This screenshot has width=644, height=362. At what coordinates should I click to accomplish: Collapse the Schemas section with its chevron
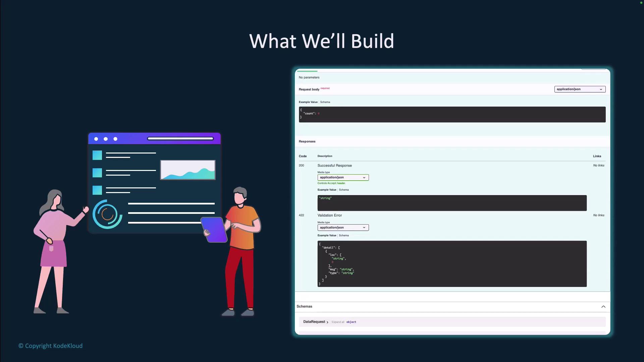coord(603,307)
